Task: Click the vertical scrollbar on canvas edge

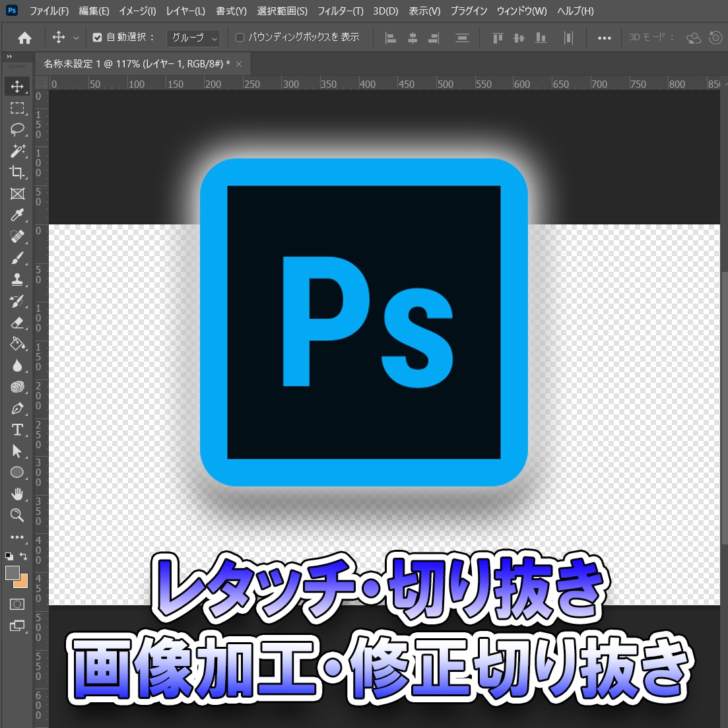Action: point(724,409)
